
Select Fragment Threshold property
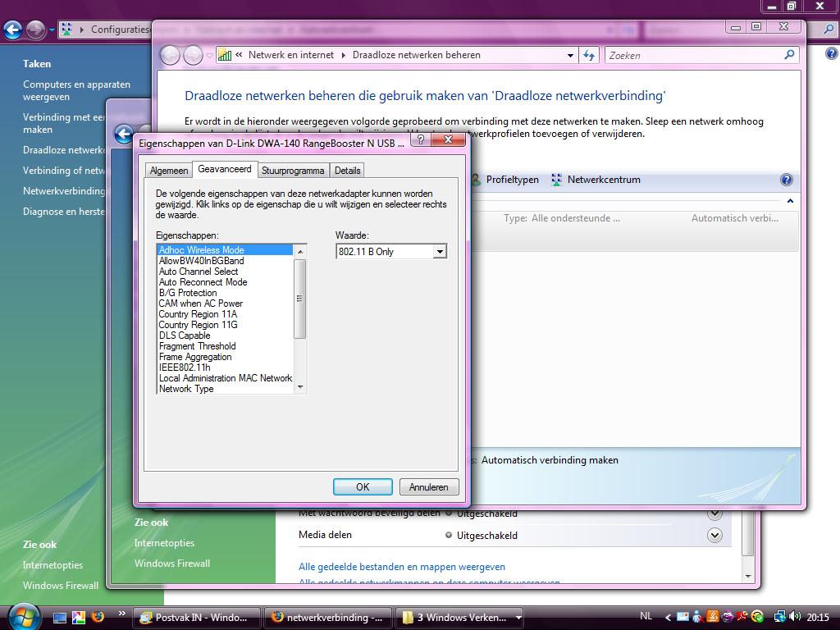[x=225, y=347]
